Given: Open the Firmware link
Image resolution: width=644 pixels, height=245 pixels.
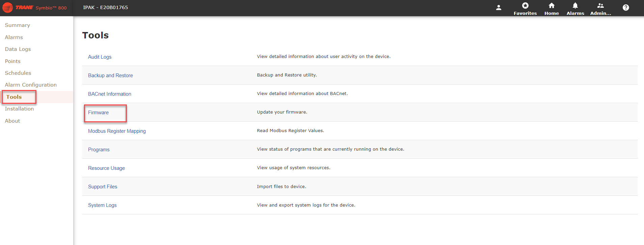Looking at the screenshot, I should [x=99, y=113].
